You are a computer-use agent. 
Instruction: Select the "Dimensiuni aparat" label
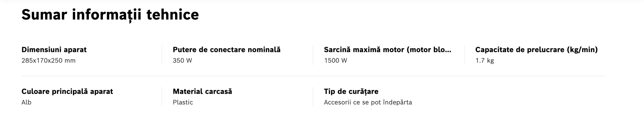tap(54, 49)
